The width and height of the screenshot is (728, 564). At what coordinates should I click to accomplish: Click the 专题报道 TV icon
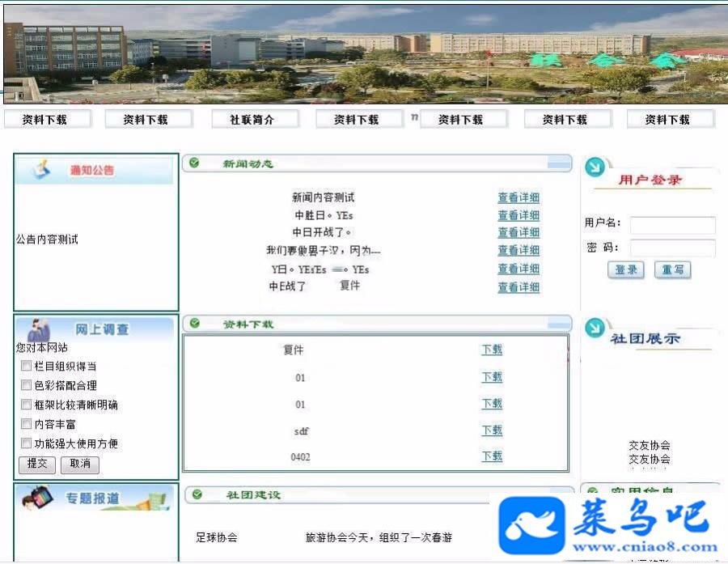tap(37, 498)
